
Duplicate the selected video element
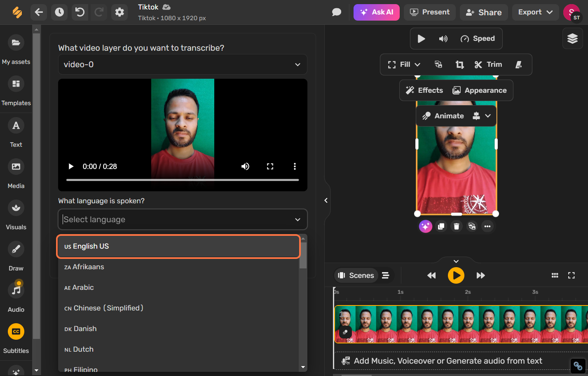pos(441,226)
